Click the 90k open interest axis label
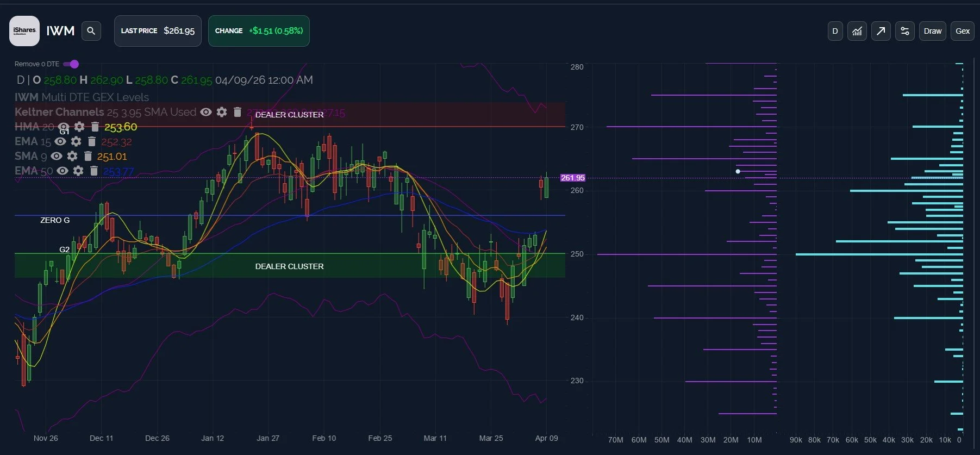 pos(796,440)
